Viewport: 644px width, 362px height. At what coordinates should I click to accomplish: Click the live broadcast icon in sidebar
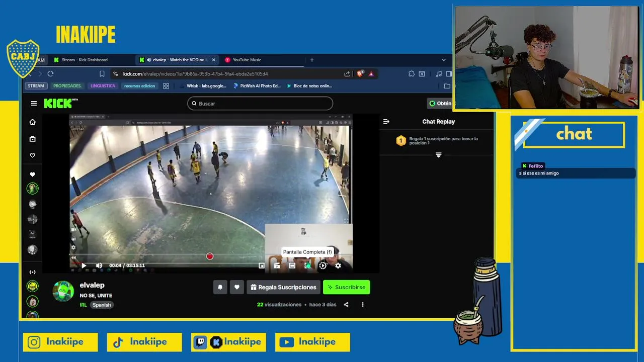pyautogui.click(x=33, y=272)
